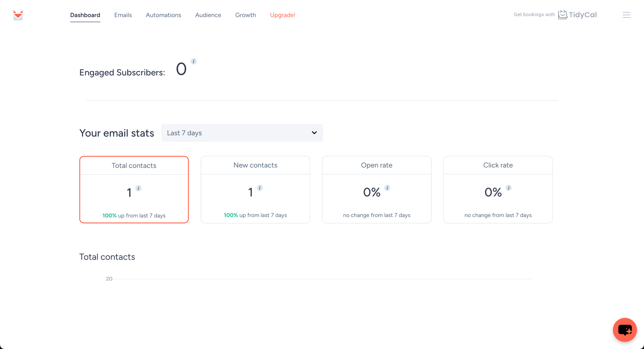644x349 pixels.
Task: Click the SendFox fox logo
Action: [x=18, y=15]
